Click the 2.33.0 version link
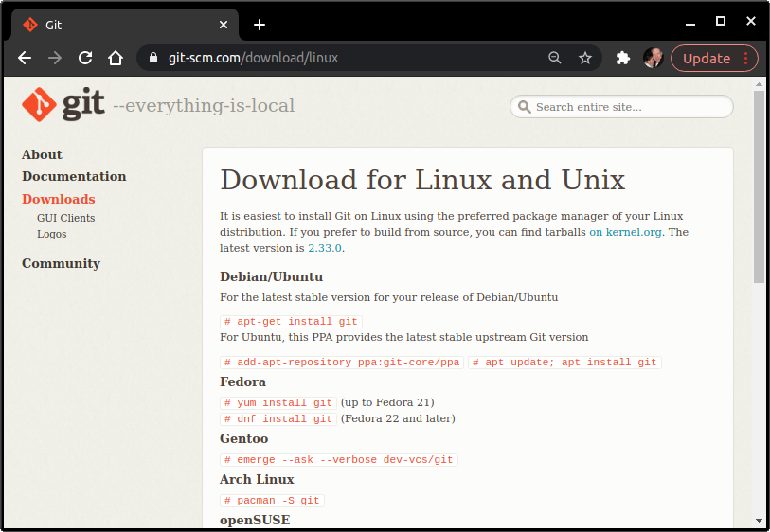Viewport: 770px width, 532px height. click(x=325, y=248)
